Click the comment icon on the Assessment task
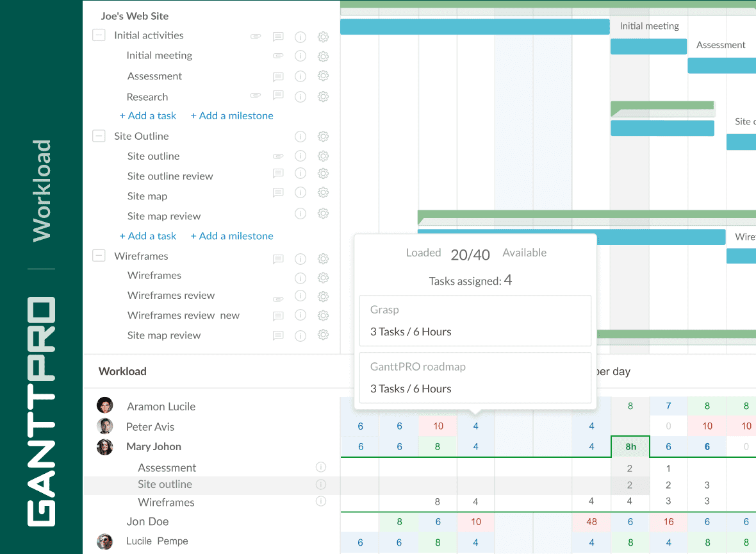The height and width of the screenshot is (554, 756). [x=278, y=76]
